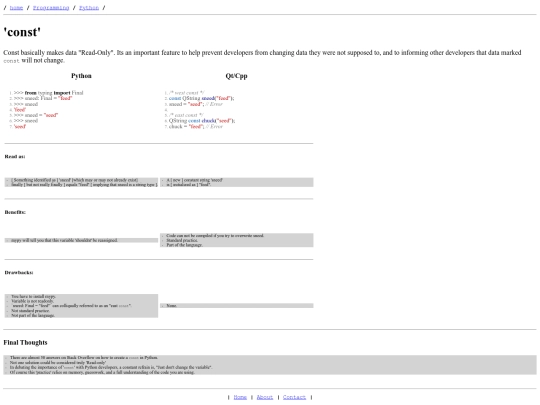Click the mypy benefit line in Python column

click(64, 240)
